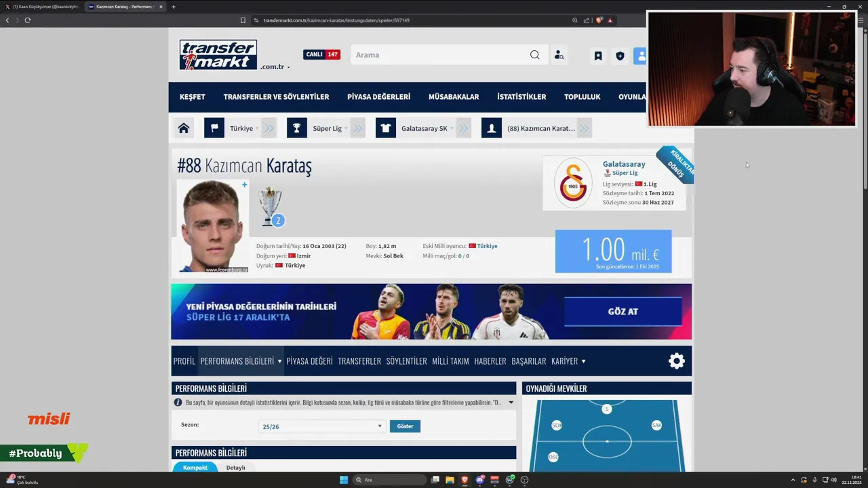The width and height of the screenshot is (868, 488).
Task: Expand the Süper Lig breadcrumb dropdown
Action: coord(358,128)
